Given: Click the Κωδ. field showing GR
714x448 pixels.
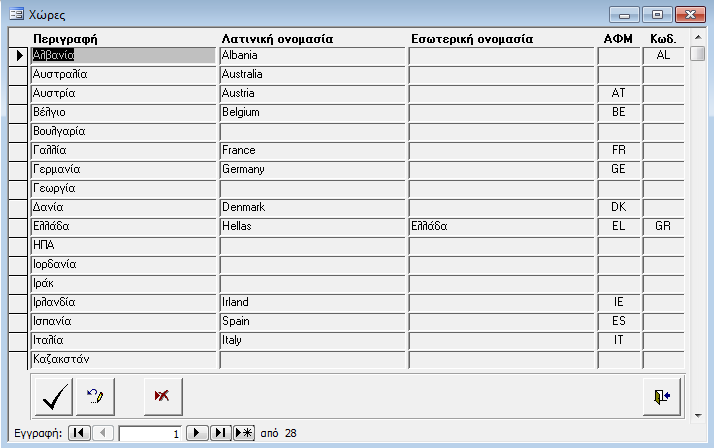Looking at the screenshot, I should (662, 227).
